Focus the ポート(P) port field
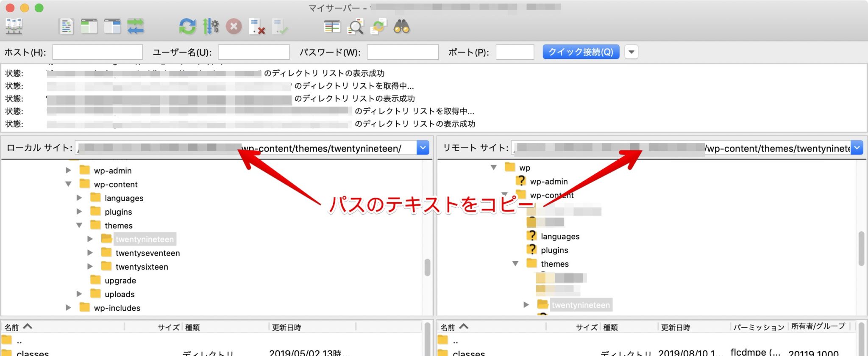The height and width of the screenshot is (356, 868). pos(515,52)
